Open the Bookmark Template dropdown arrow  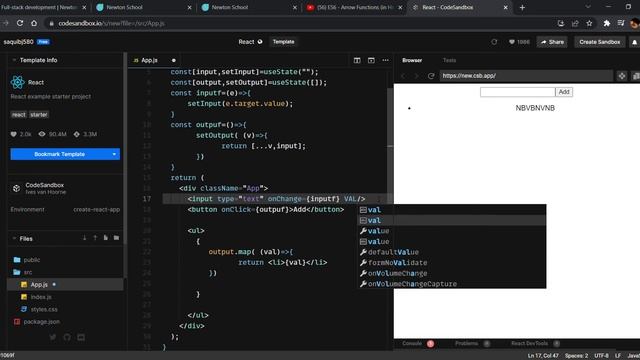(114, 154)
